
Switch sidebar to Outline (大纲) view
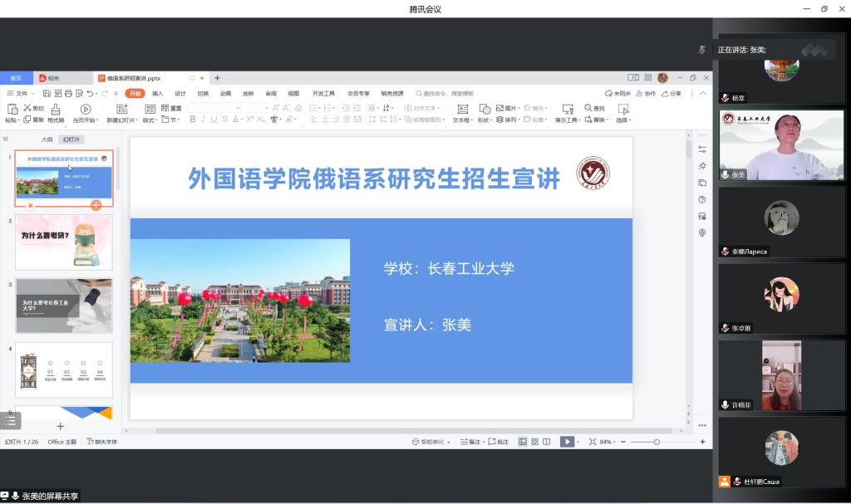click(x=47, y=139)
